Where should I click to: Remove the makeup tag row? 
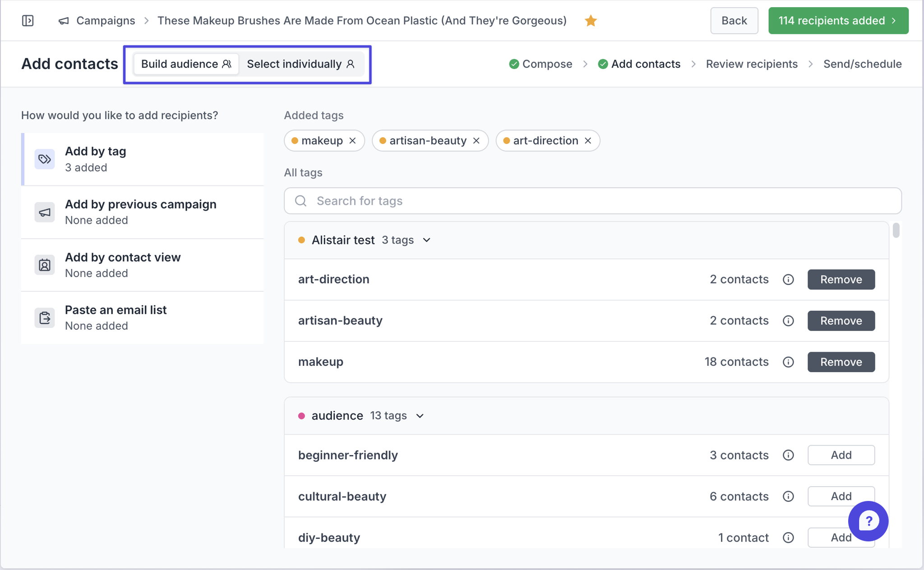(841, 362)
